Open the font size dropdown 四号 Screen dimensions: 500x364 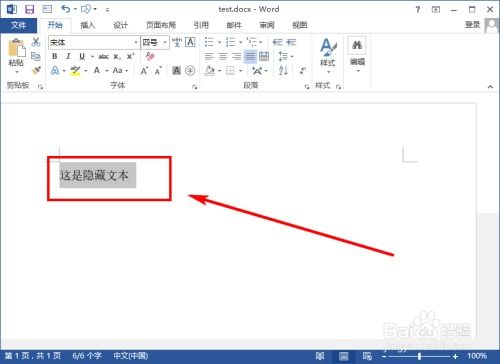point(155,42)
